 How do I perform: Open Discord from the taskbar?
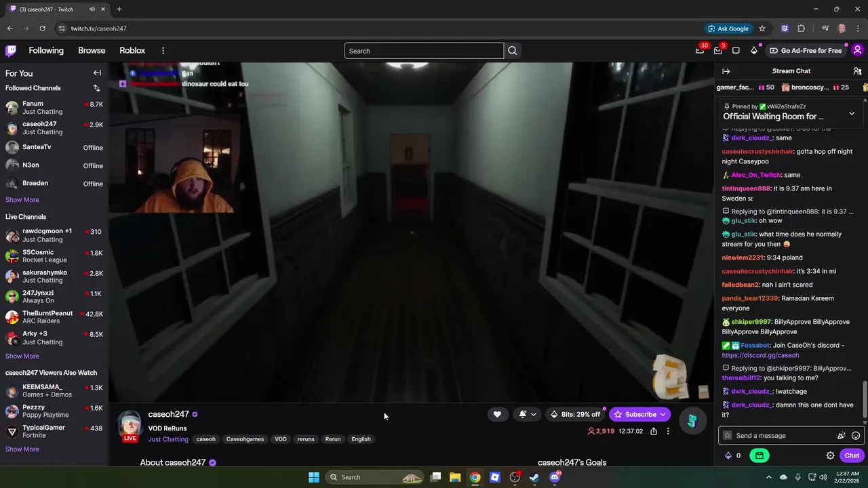(555, 477)
